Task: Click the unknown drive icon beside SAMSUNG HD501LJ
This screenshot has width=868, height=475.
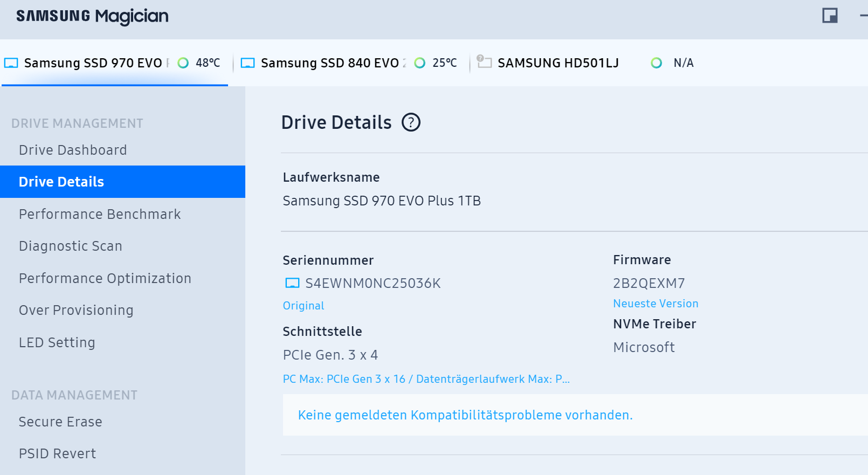Action: pyautogui.click(x=484, y=61)
